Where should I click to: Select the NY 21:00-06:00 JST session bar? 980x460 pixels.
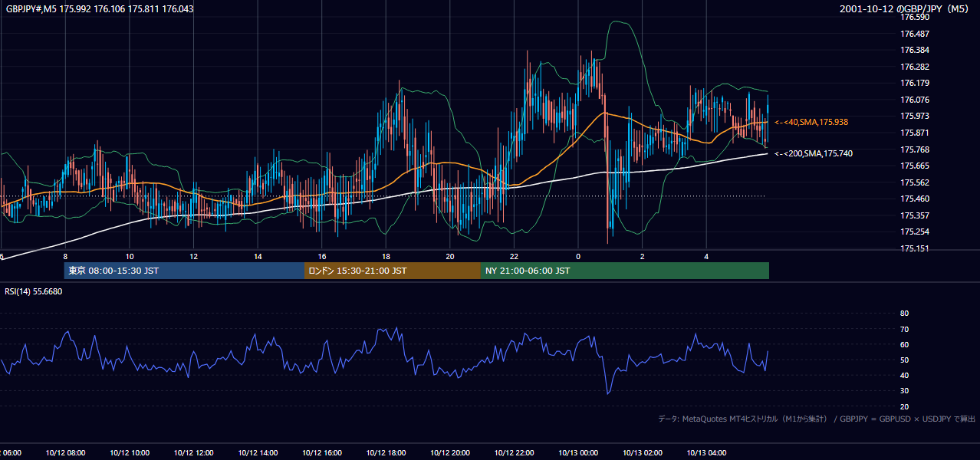[625, 271]
